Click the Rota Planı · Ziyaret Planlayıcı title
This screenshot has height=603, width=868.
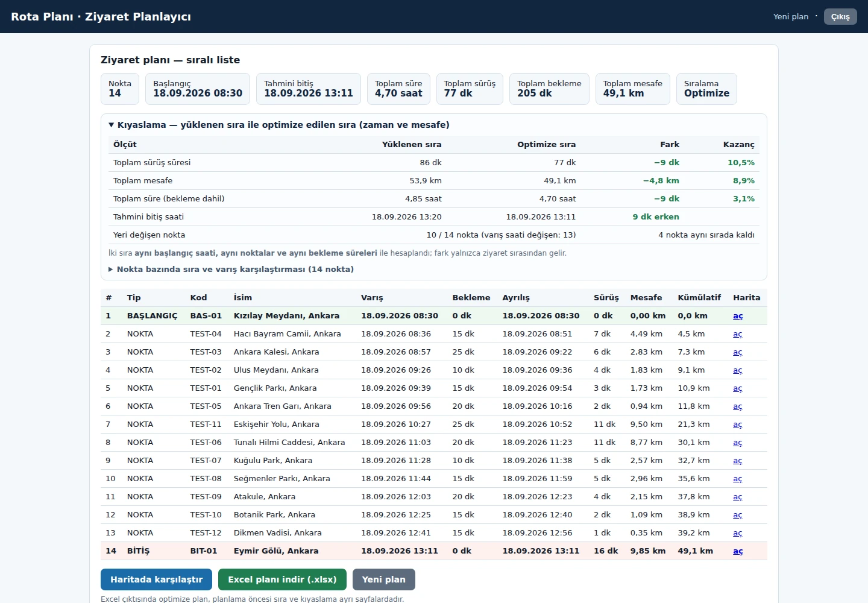pyautogui.click(x=101, y=17)
